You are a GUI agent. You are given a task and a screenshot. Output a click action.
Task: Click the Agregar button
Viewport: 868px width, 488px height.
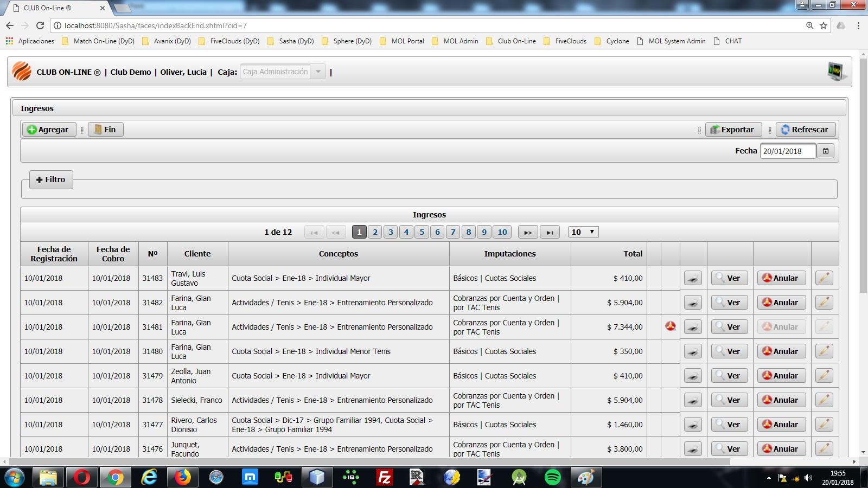[49, 130]
